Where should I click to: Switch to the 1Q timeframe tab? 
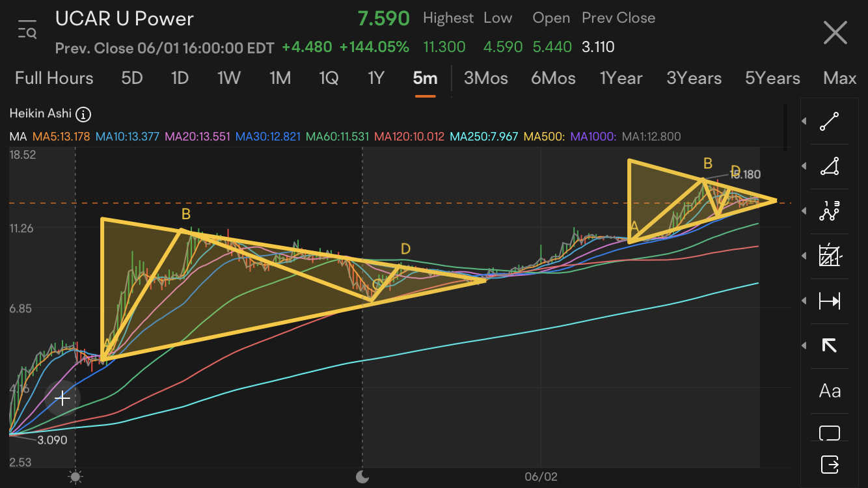(x=329, y=78)
